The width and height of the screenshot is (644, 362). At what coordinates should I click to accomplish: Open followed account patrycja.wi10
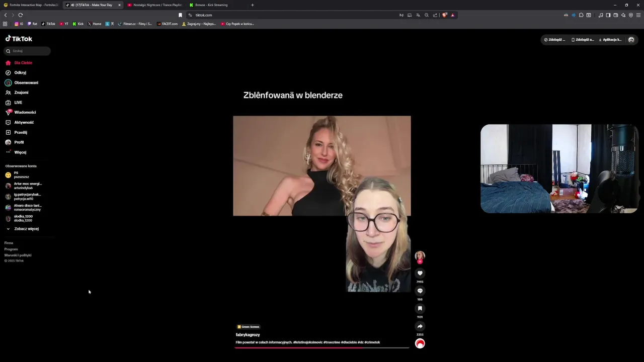coord(23,197)
